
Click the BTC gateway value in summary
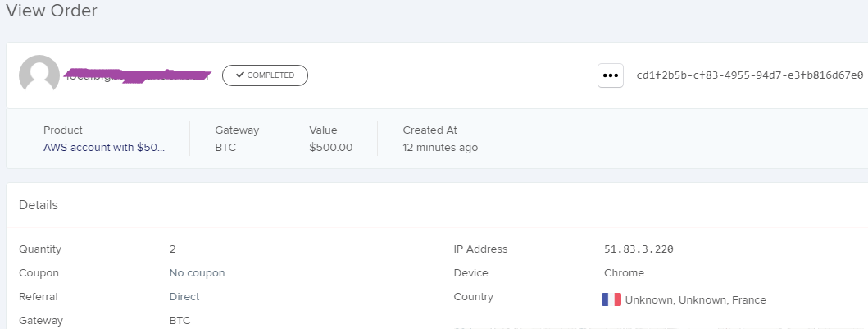(x=225, y=148)
